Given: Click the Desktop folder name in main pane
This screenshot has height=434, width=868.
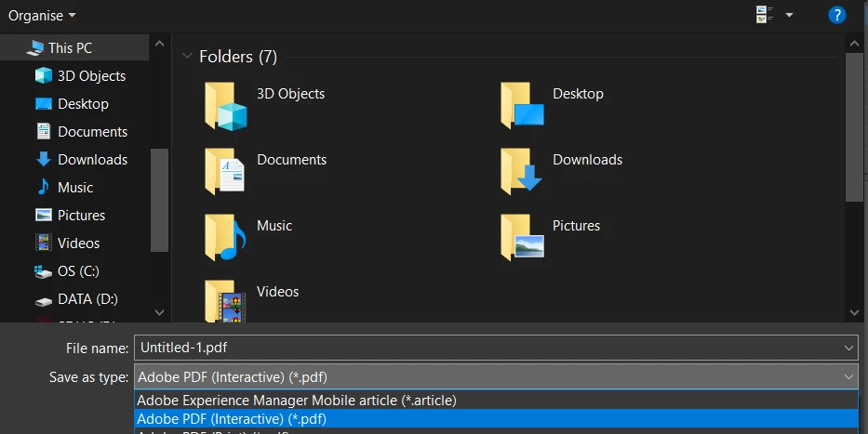Looking at the screenshot, I should 578,94.
